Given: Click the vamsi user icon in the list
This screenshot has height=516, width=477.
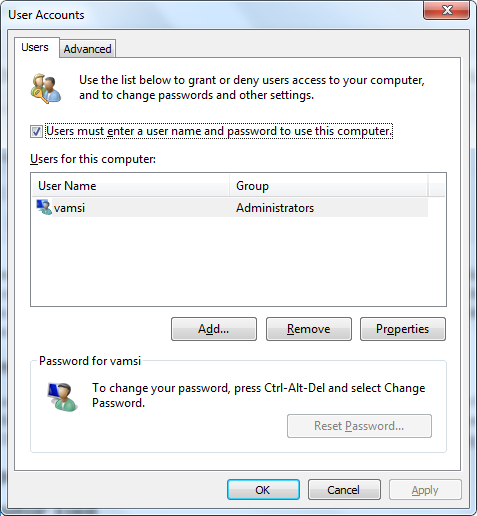Looking at the screenshot, I should click(44, 207).
